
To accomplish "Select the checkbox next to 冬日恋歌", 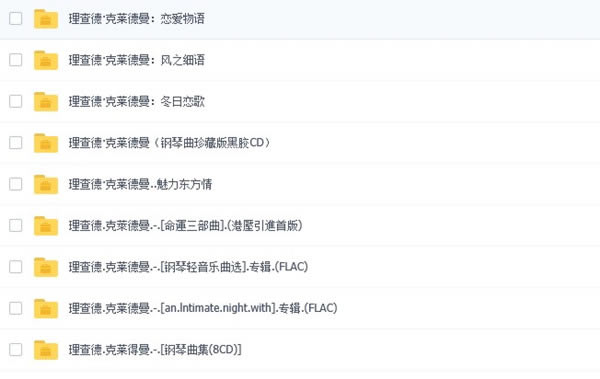I will click(16, 101).
